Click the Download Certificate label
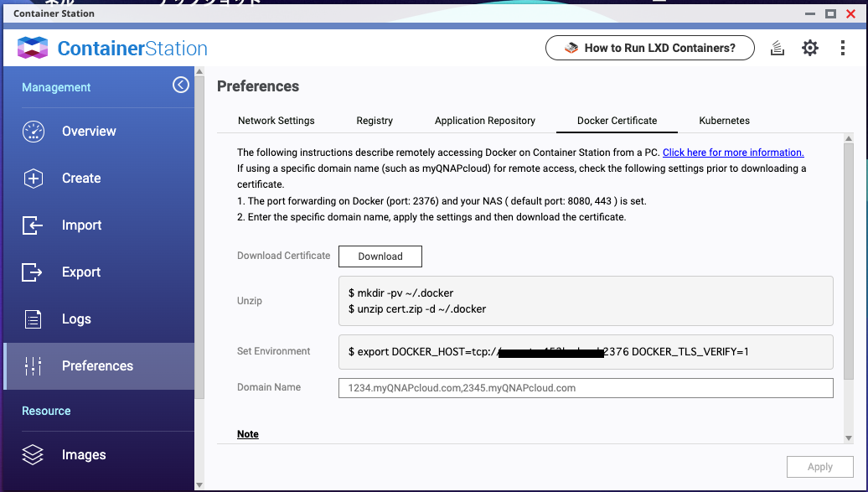This screenshot has width=868, height=492. click(x=283, y=256)
